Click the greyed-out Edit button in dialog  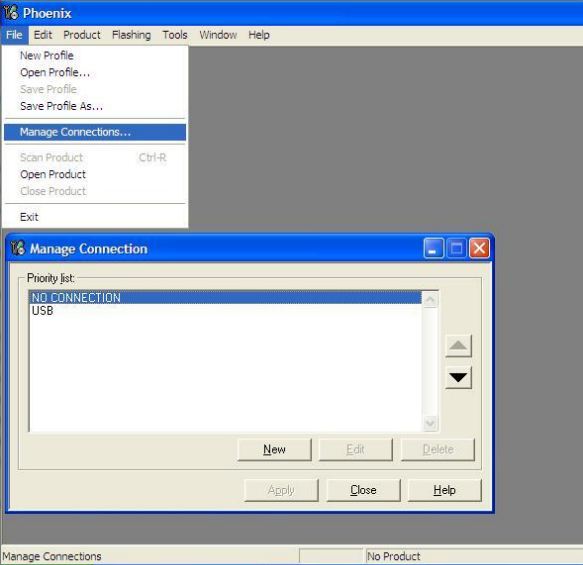pos(355,449)
